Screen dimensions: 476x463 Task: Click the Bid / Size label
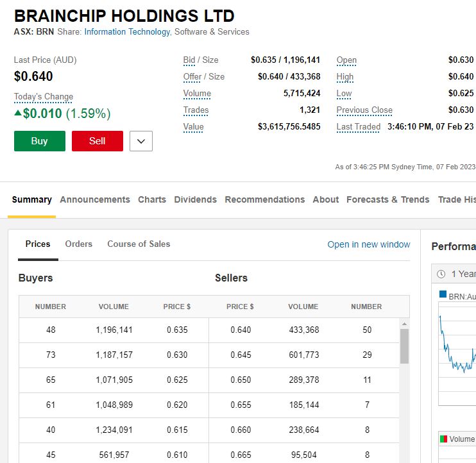201,60
